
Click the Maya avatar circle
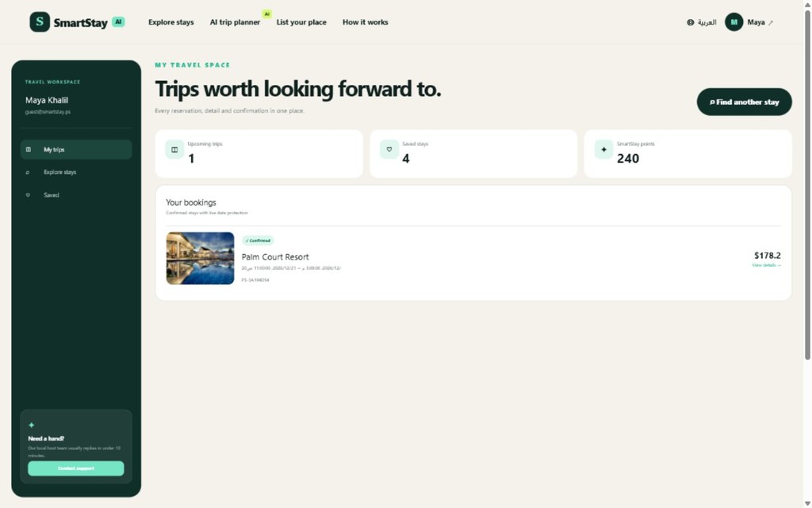pos(733,21)
